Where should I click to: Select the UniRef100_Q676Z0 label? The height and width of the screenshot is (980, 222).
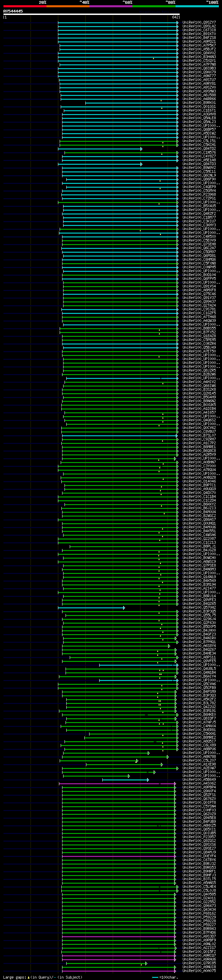(199, 799)
